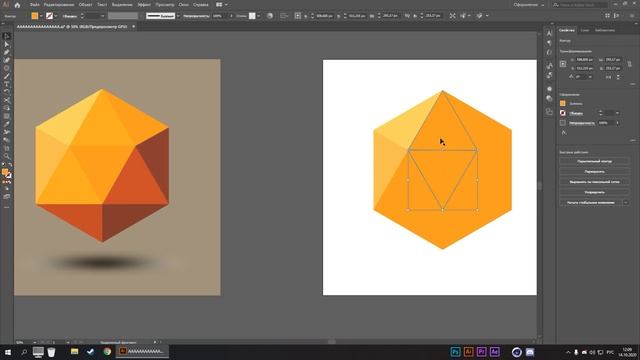
Task: Open workspace switcher Оформление dropdown
Action: pos(529,5)
